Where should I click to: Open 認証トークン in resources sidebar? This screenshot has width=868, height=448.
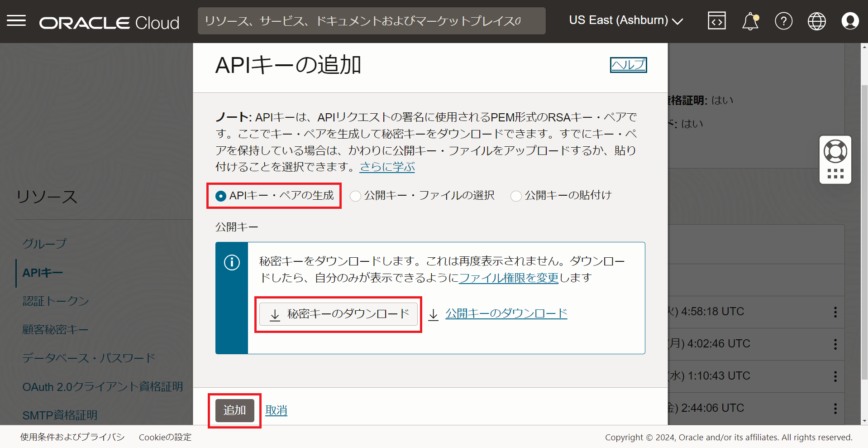point(56,301)
